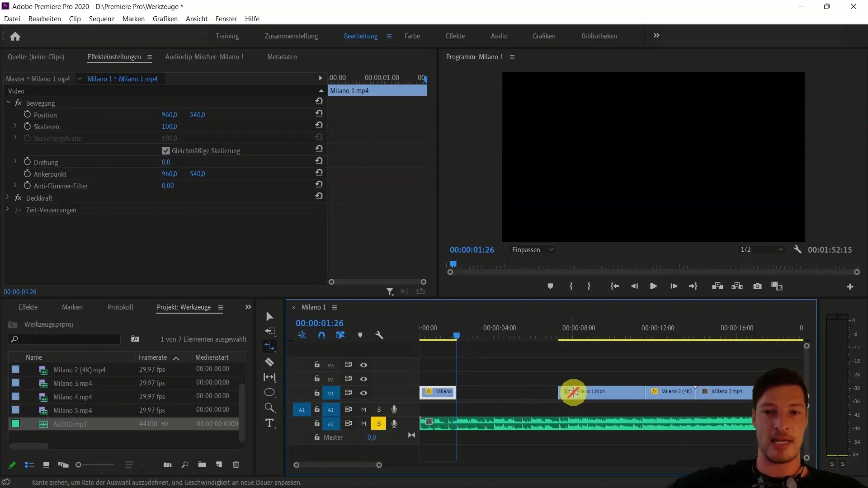Click the teal label swatch of AUDIO.mp3
Image resolution: width=868 pixels, height=488 pixels.
15,424
